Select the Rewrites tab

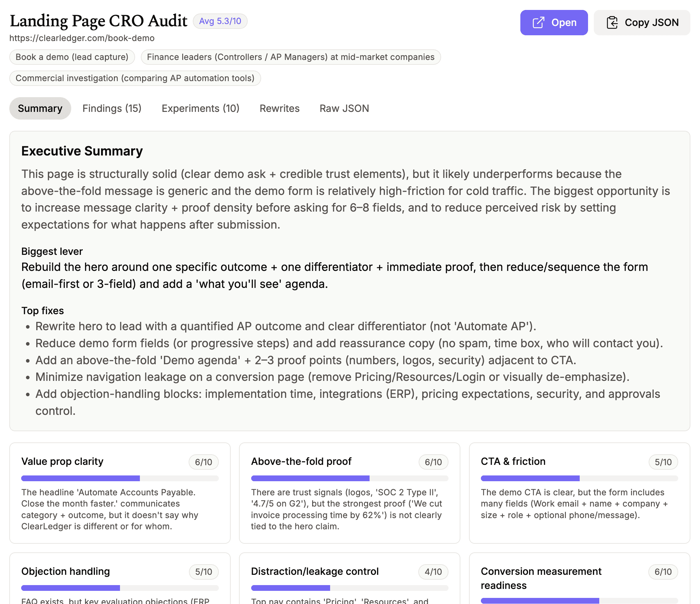point(279,108)
